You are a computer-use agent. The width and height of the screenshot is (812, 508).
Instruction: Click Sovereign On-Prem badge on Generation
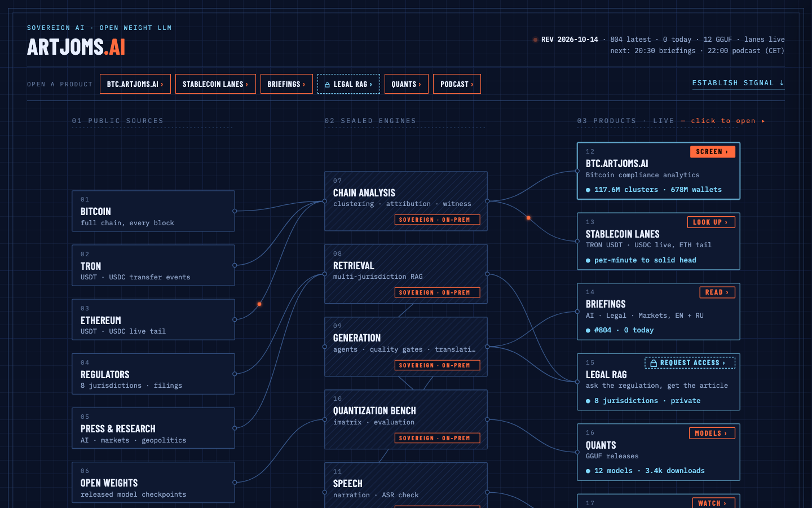(437, 365)
